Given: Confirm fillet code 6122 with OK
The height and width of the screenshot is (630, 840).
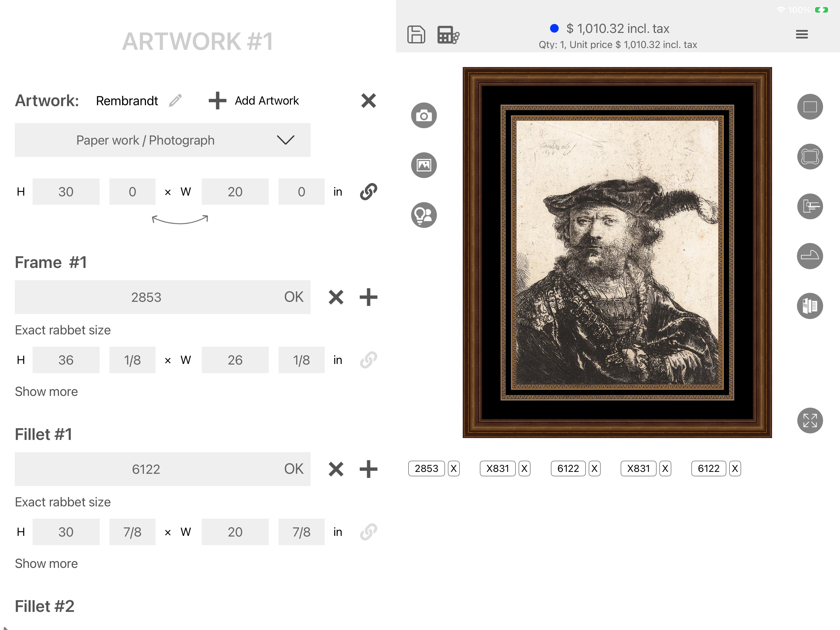Looking at the screenshot, I should tap(294, 469).
